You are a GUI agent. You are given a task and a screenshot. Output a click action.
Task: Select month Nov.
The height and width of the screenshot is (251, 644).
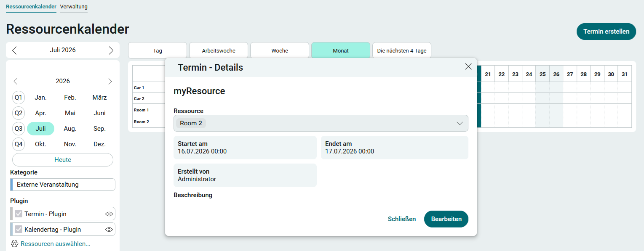tap(70, 144)
